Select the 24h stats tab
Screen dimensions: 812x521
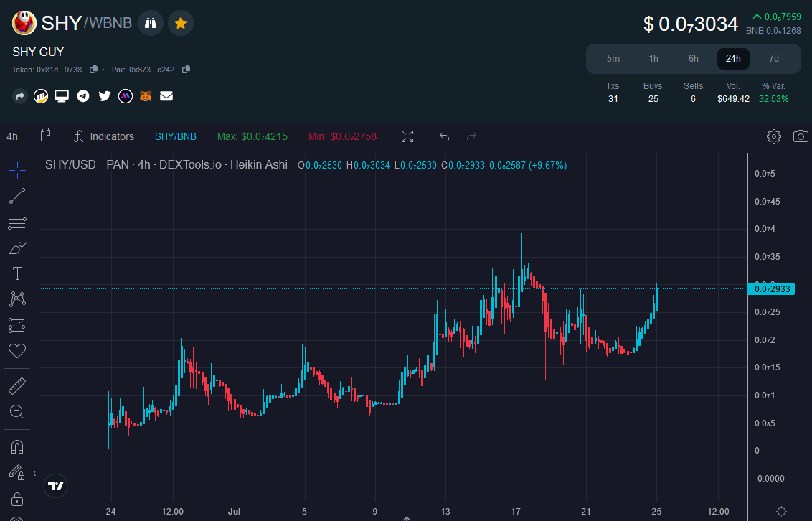pyautogui.click(x=733, y=59)
